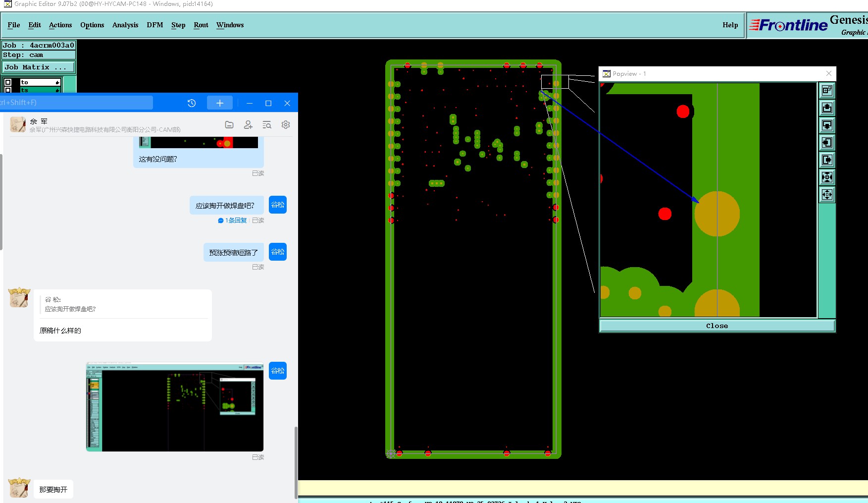Screen dimensions: 868x503
Task: Open the Analysis menu
Action: click(x=125, y=25)
